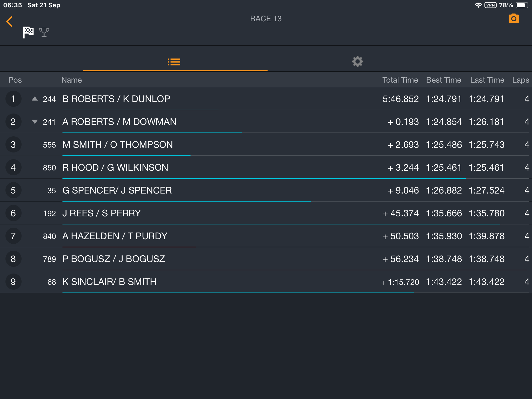Tap gap value + 9.046
Image resolution: width=532 pixels, height=399 pixels.
[403, 190]
